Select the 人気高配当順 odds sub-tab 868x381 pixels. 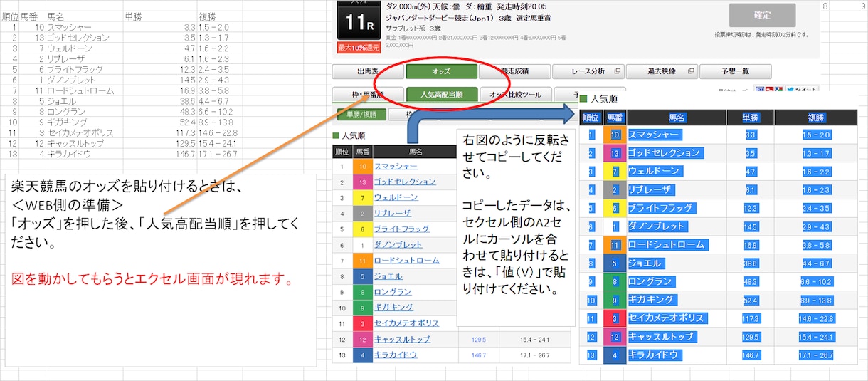tap(440, 94)
